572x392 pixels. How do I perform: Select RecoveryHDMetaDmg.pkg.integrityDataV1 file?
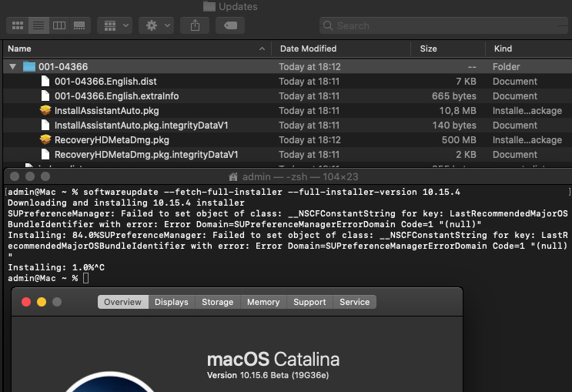click(146, 154)
